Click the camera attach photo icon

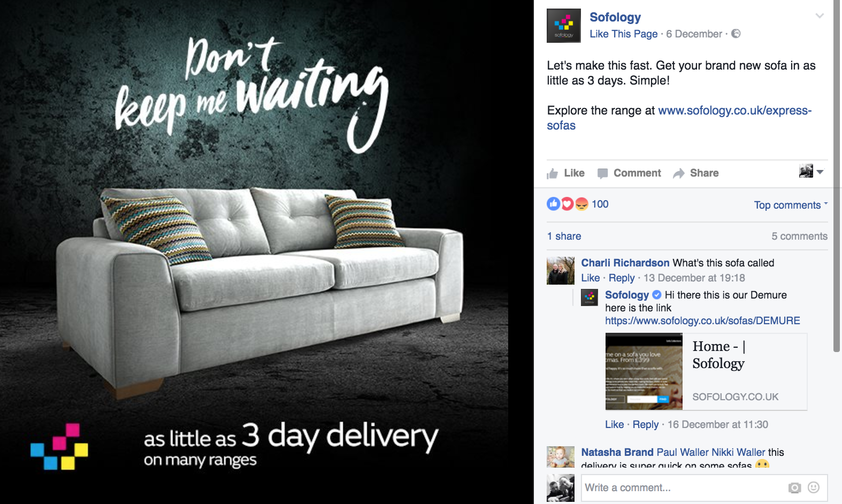pyautogui.click(x=795, y=487)
